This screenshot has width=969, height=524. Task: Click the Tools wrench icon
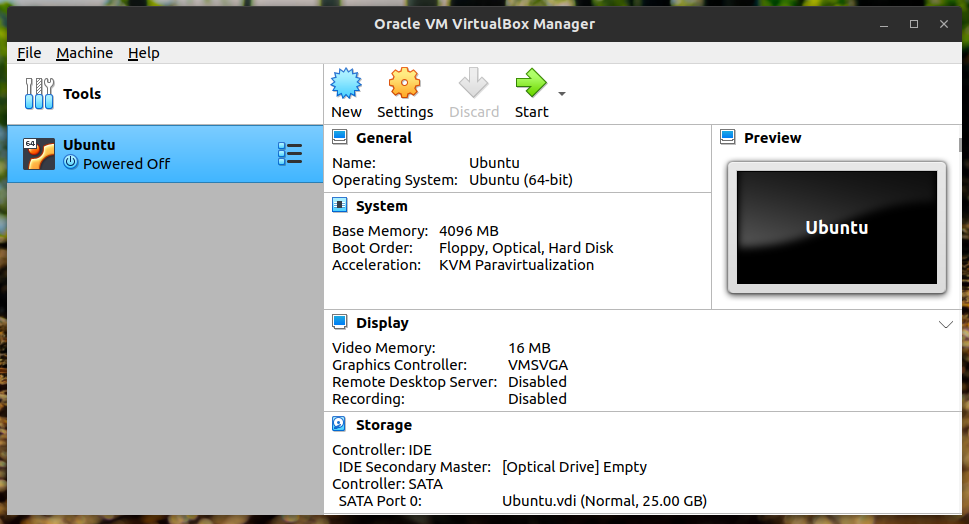click(x=39, y=94)
